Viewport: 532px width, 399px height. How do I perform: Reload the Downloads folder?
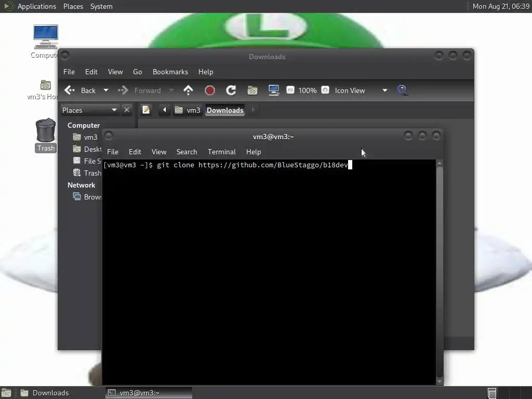point(231,90)
